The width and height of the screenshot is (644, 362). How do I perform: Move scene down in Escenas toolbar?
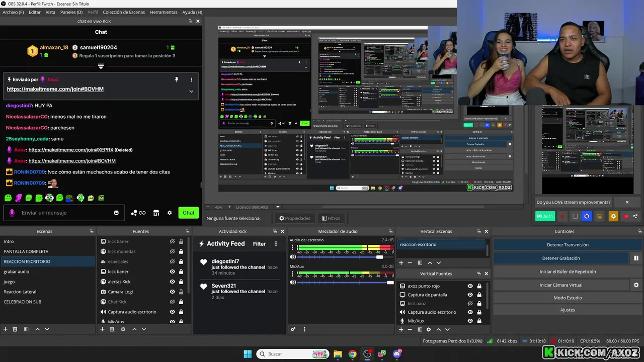pos(47,329)
